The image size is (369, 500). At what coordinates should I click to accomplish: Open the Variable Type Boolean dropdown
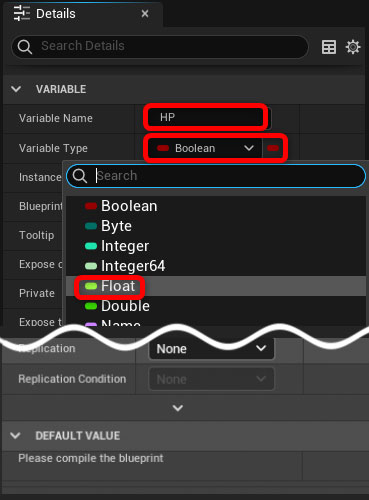pyautogui.click(x=205, y=148)
